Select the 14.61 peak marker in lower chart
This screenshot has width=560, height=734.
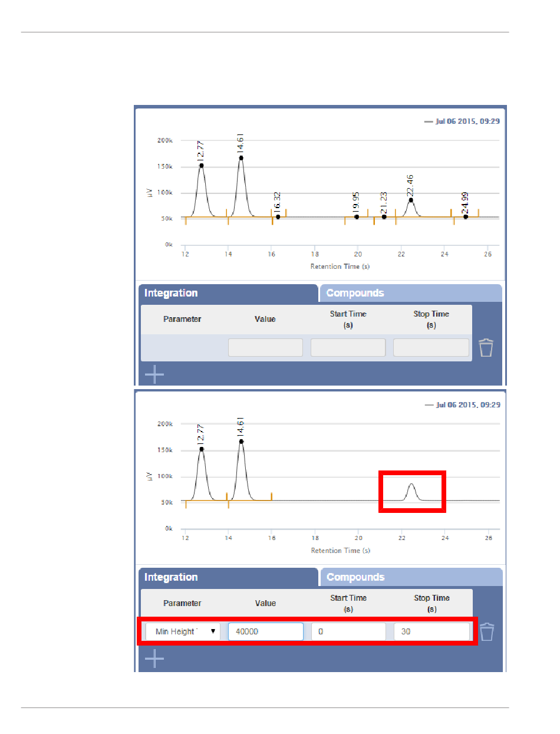pos(241,441)
